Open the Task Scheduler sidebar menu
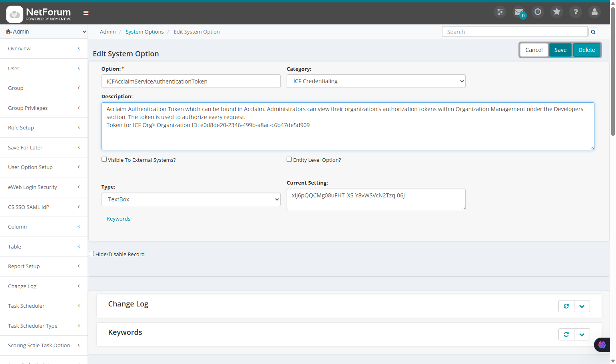 tap(44, 306)
